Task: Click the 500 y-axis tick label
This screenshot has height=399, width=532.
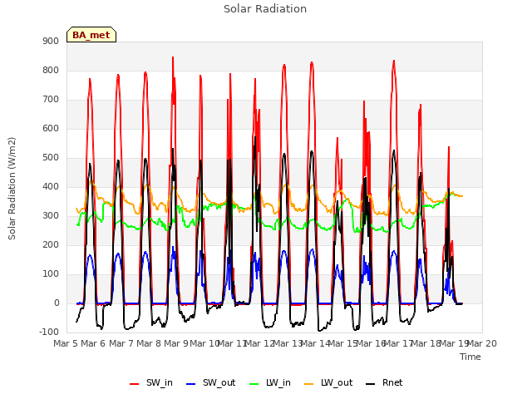Action: 51,158
